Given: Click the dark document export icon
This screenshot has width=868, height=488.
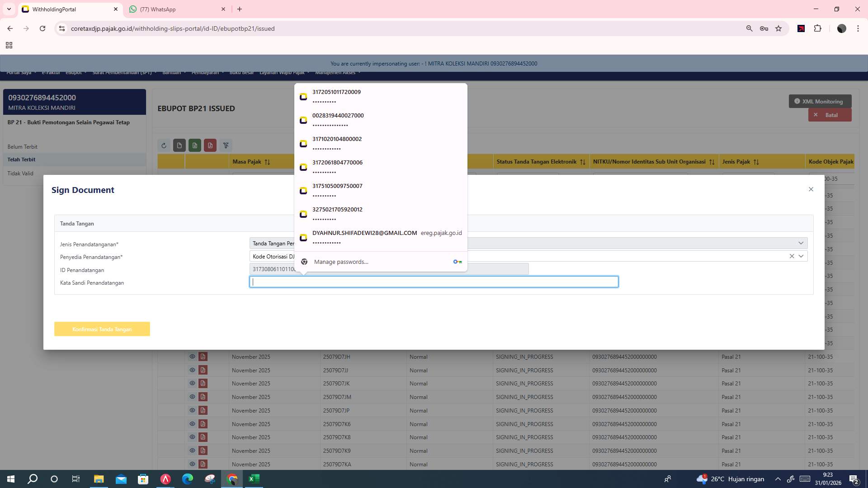Looking at the screenshot, I should [179, 145].
